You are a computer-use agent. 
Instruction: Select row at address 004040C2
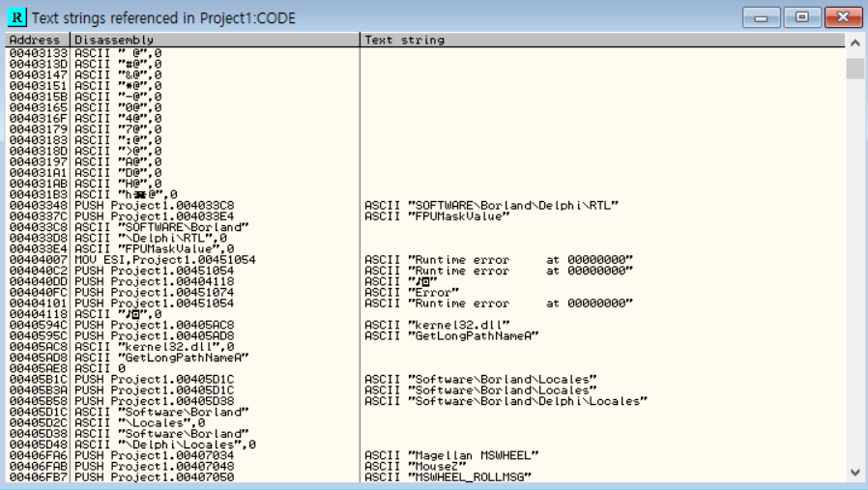[x=425, y=271]
